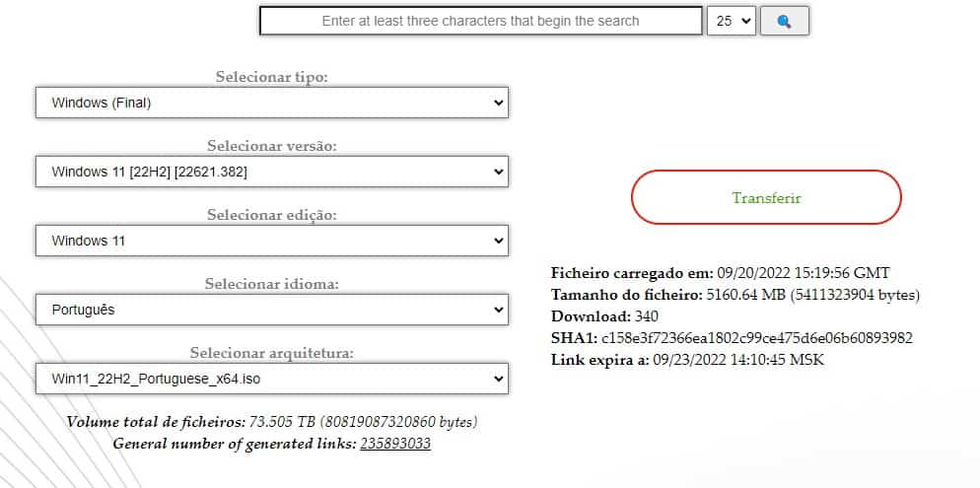
Task: Click the SHA1 hash value text
Action: coord(757,338)
